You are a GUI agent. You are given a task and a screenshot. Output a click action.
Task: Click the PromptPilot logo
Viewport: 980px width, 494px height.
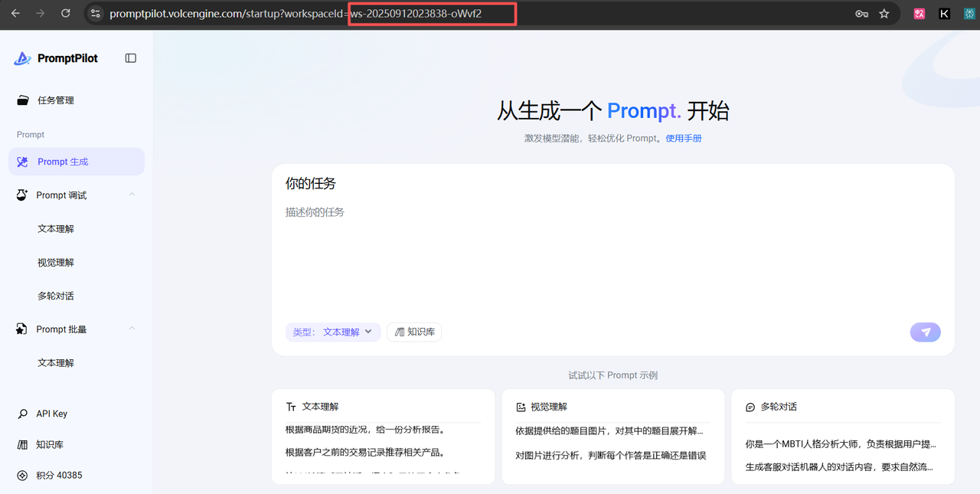point(56,58)
